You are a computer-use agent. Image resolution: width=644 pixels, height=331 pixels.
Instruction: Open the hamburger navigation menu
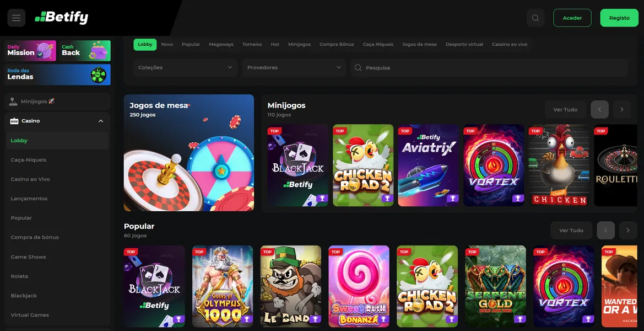coord(16,17)
